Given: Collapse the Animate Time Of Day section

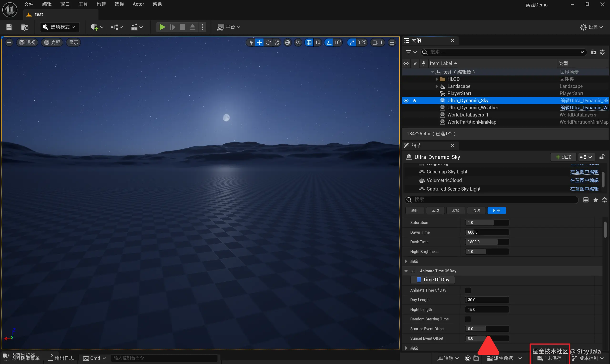Looking at the screenshot, I should [x=406, y=271].
